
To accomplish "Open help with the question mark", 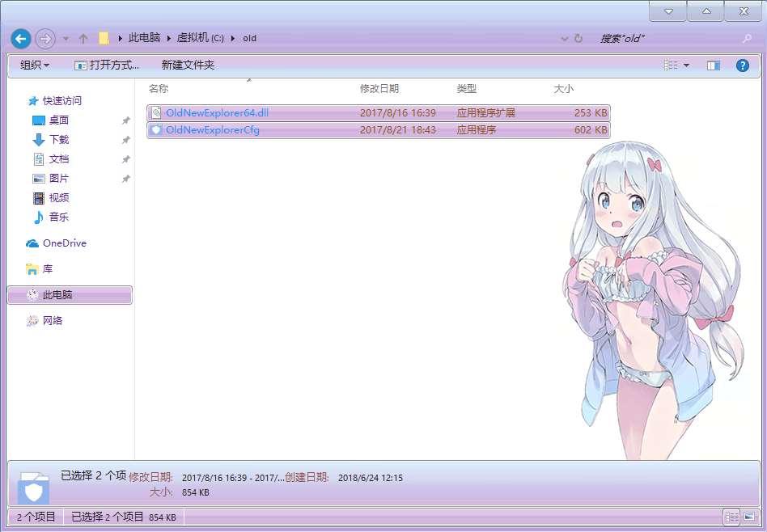I will pos(743,65).
